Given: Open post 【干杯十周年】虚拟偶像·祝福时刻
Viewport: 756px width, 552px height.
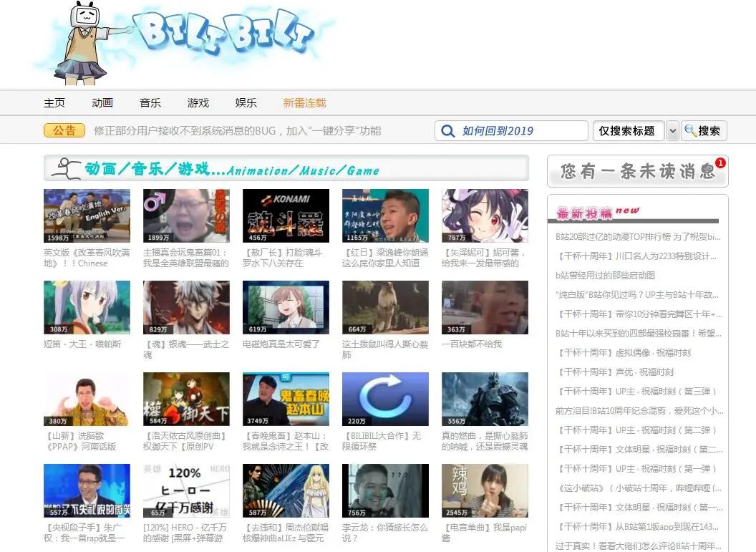Looking at the screenshot, I should point(624,352).
